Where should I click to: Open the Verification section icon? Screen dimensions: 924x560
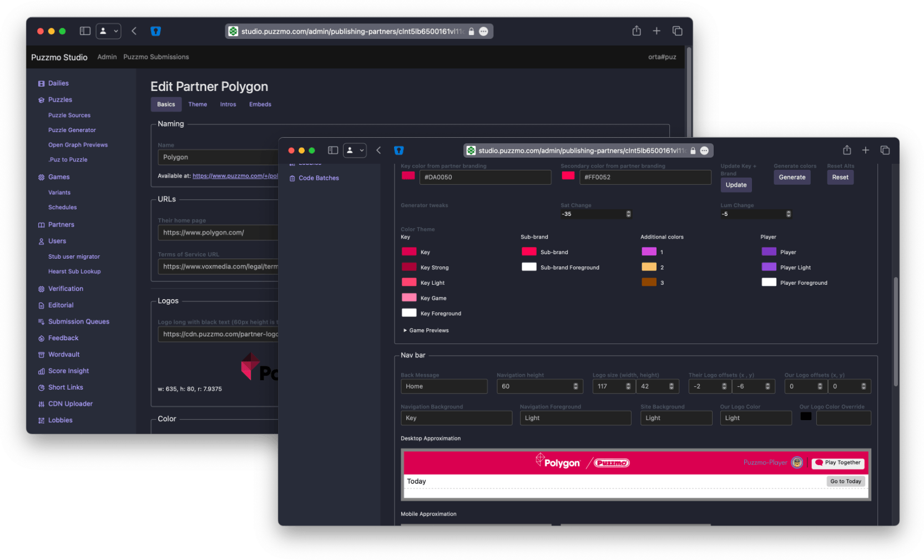point(41,289)
